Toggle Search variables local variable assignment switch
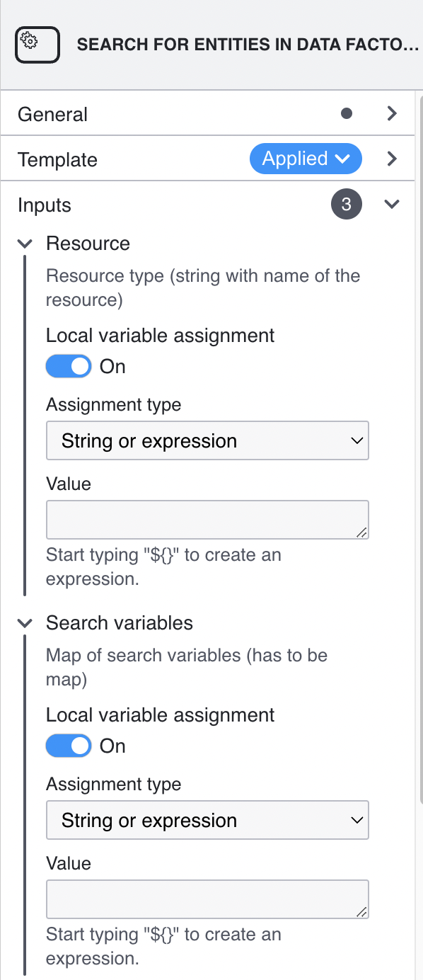 pos(69,746)
